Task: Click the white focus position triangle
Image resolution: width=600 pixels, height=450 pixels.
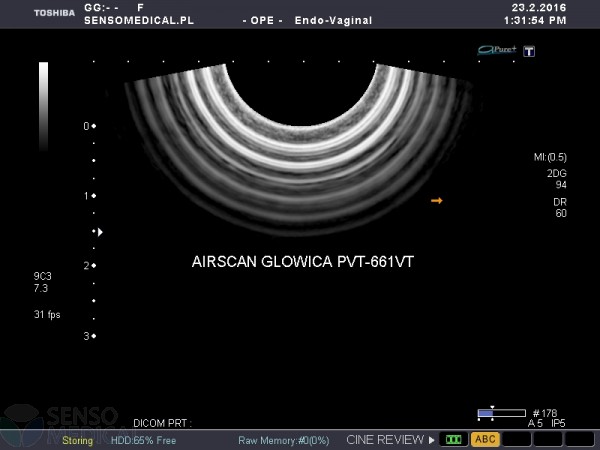Action: pos(100,232)
